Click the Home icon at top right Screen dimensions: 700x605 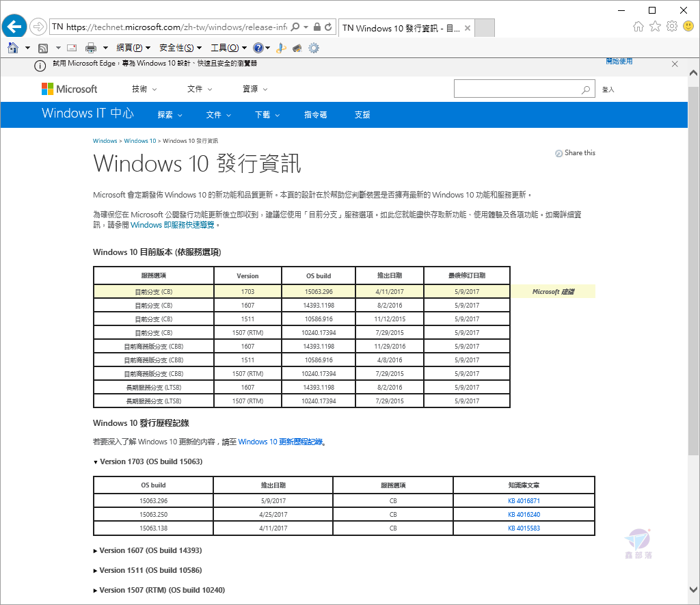(638, 27)
